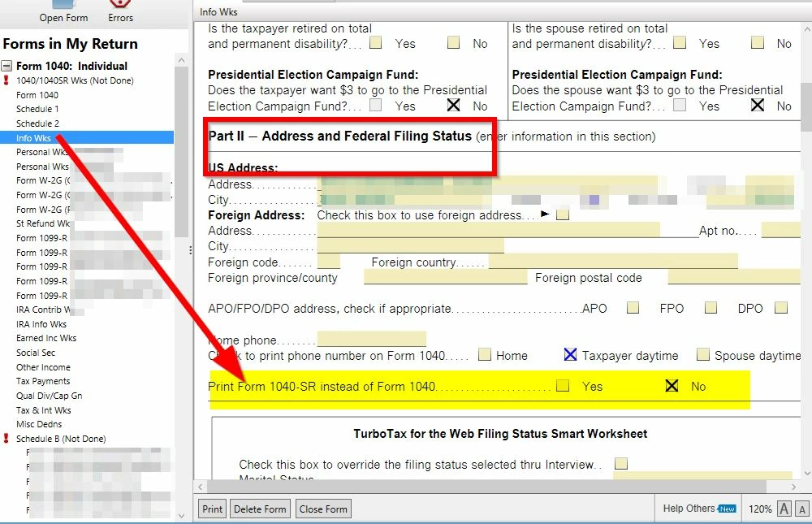Click horizontal scrollbar right arrow
This screenshot has height=524, width=812.
click(x=793, y=487)
